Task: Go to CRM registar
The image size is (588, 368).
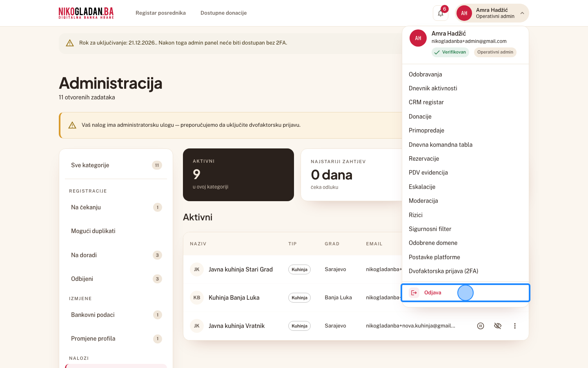Action: 465,102
